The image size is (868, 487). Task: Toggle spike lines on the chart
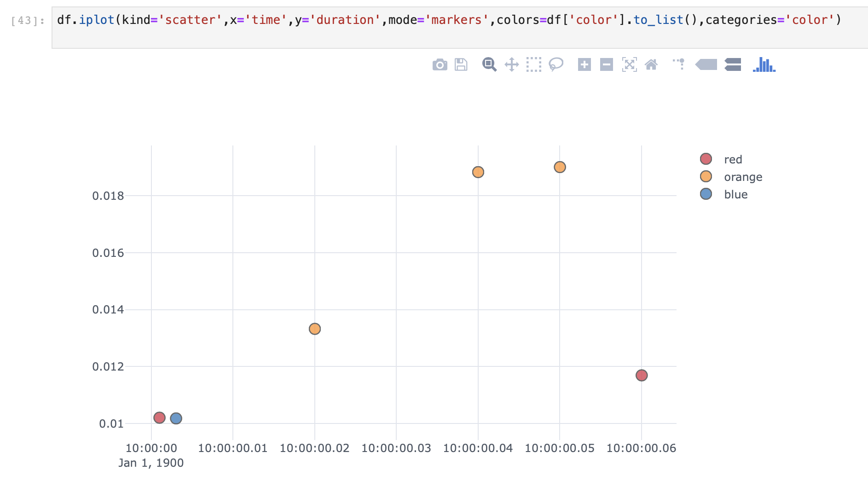tap(678, 65)
